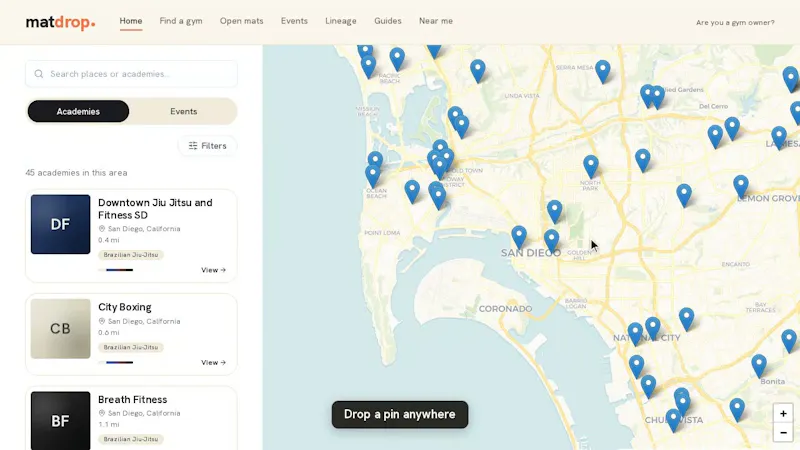Viewport: 800px width, 450px height.
Task: Select the map pin at Lemon Grove
Action: (741, 187)
